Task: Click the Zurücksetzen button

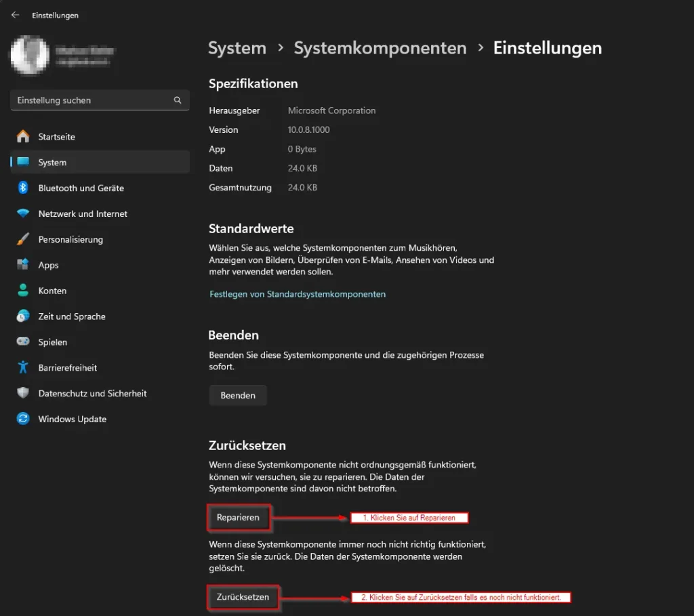Action: click(x=243, y=597)
